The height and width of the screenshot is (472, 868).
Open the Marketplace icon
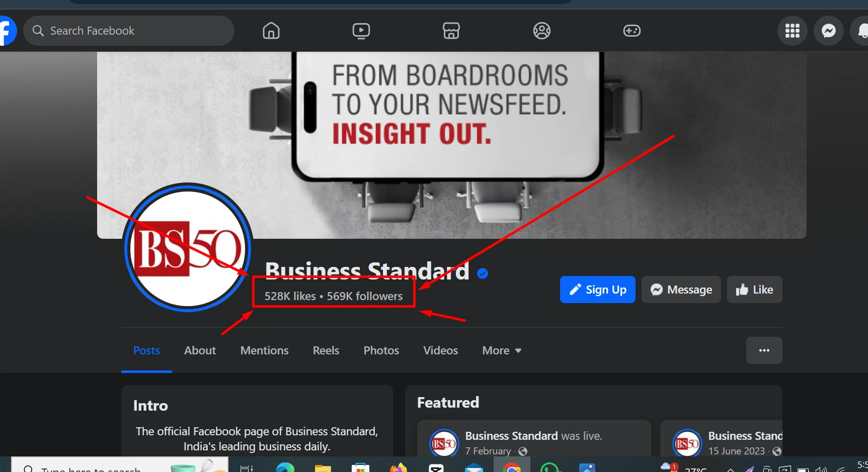451,31
